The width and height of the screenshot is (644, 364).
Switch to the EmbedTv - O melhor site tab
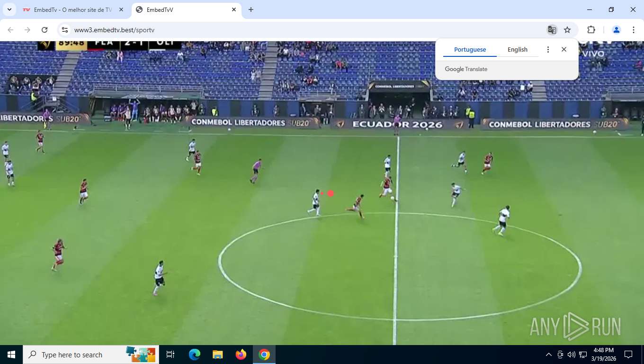tap(73, 9)
